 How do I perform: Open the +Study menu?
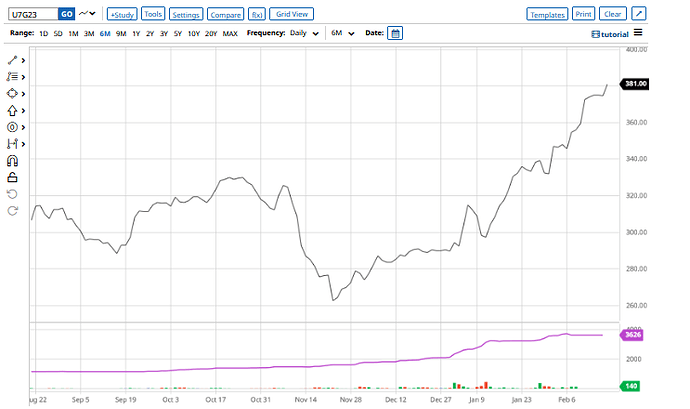[x=122, y=14]
